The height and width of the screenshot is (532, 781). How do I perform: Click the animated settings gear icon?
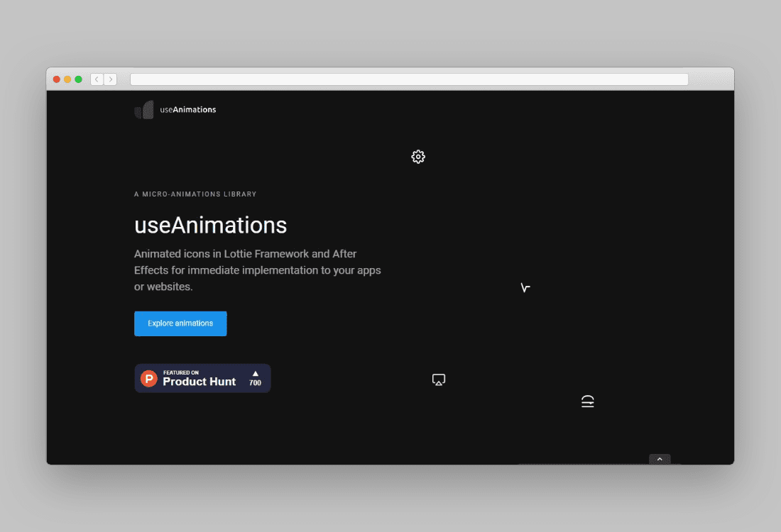pos(417,156)
